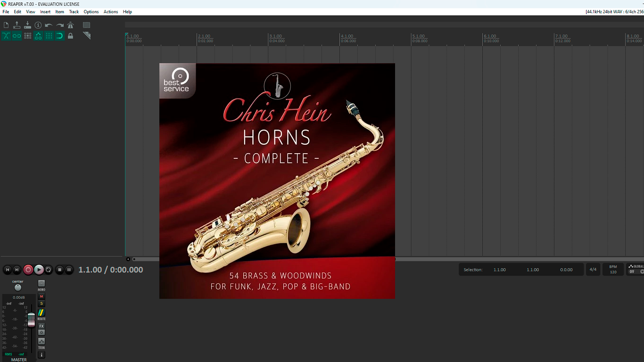The width and height of the screenshot is (644, 362).
Task: Toggle snap magnet toolbar button
Action: click(60, 36)
